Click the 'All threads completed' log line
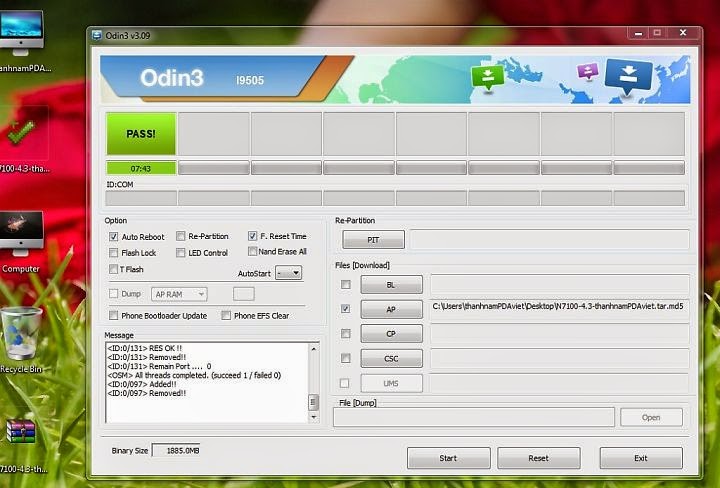Image resolution: width=720 pixels, height=488 pixels. (194, 375)
